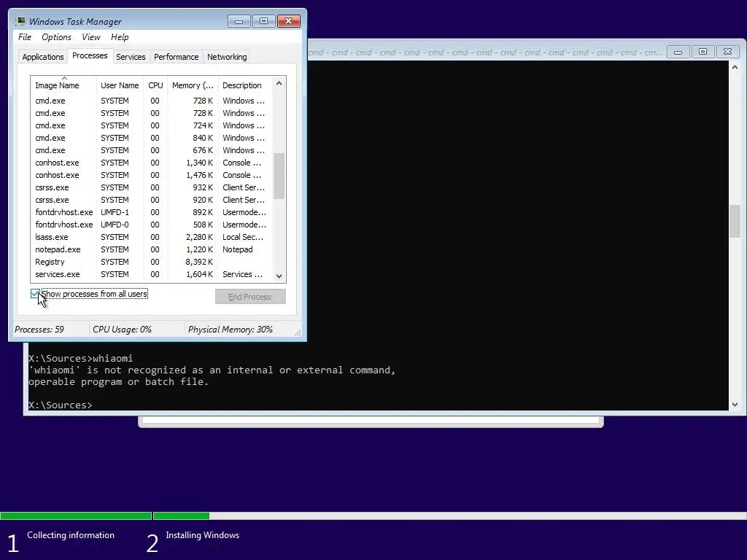Viewport: 747px width, 560px height.
Task: Switch to the Performance tab
Action: coord(177,57)
